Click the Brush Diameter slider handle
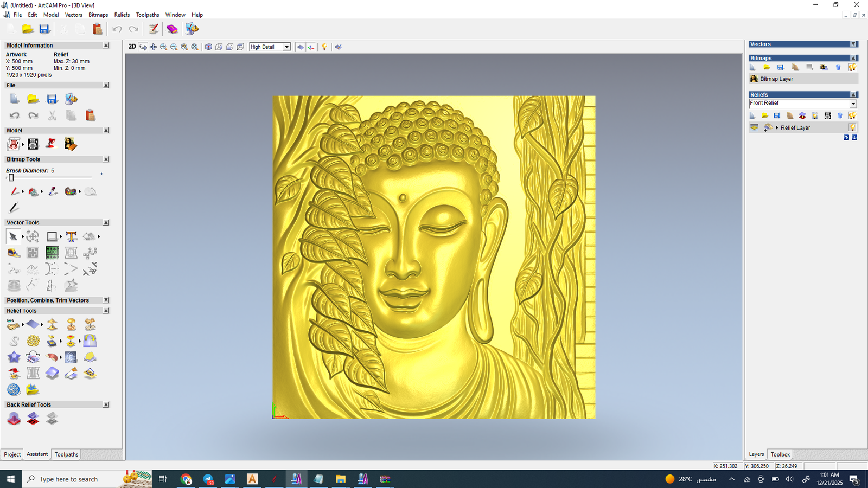The image size is (868, 488). (x=11, y=178)
